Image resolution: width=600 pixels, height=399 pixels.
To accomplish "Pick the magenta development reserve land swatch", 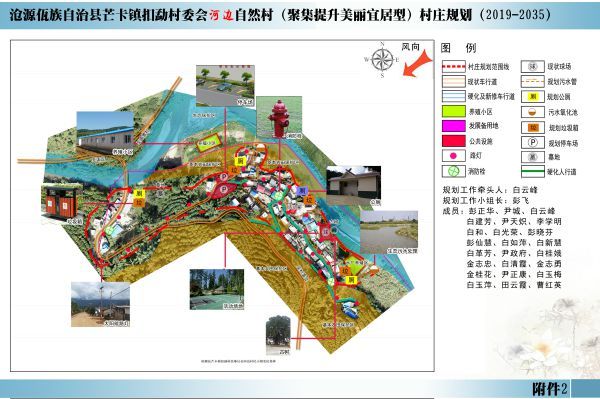I will point(453,126).
